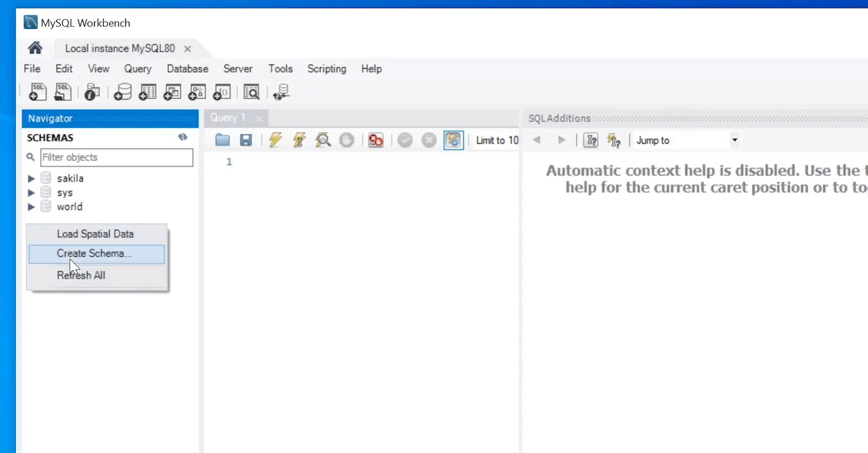Open the schema inspector info icon
This screenshot has height=453, width=868.
tap(92, 92)
